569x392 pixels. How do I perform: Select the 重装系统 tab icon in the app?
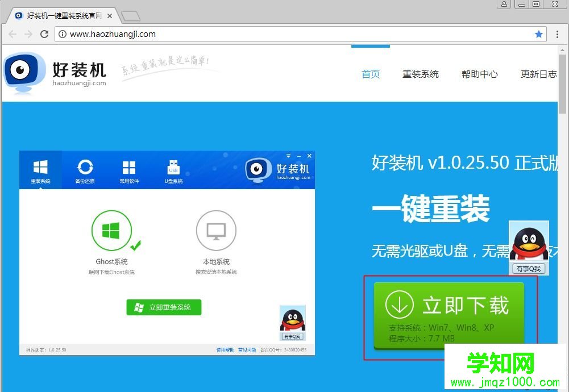pyautogui.click(x=40, y=169)
